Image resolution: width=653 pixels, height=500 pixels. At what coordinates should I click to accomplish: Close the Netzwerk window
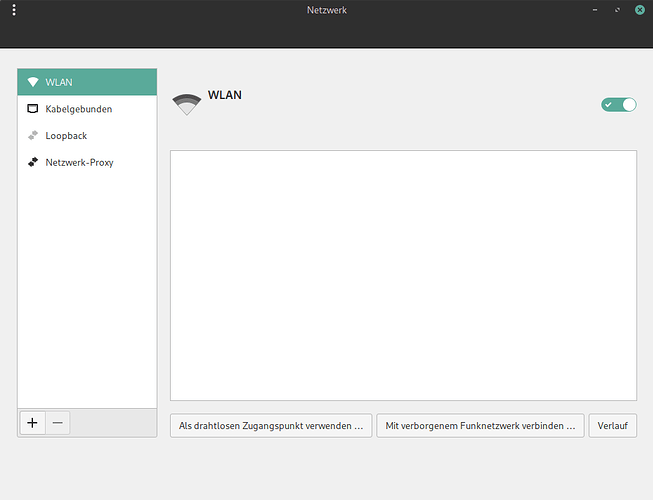pyautogui.click(x=638, y=10)
